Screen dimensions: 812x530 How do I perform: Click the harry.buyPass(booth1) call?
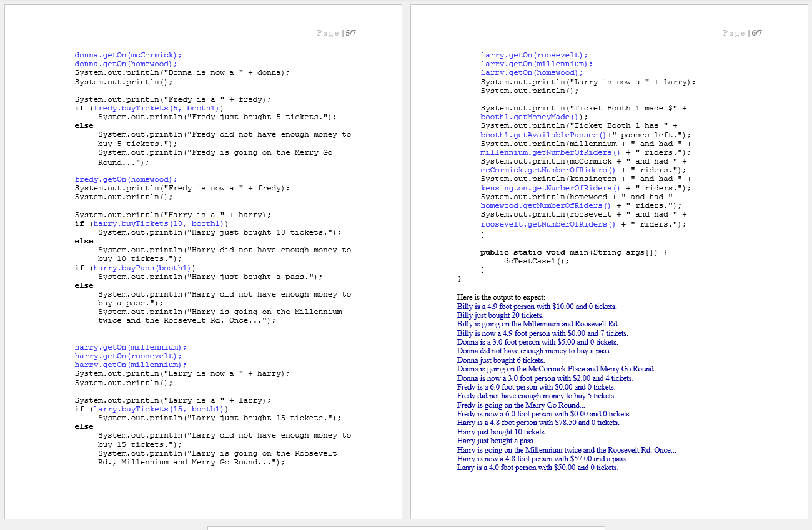[144, 268]
